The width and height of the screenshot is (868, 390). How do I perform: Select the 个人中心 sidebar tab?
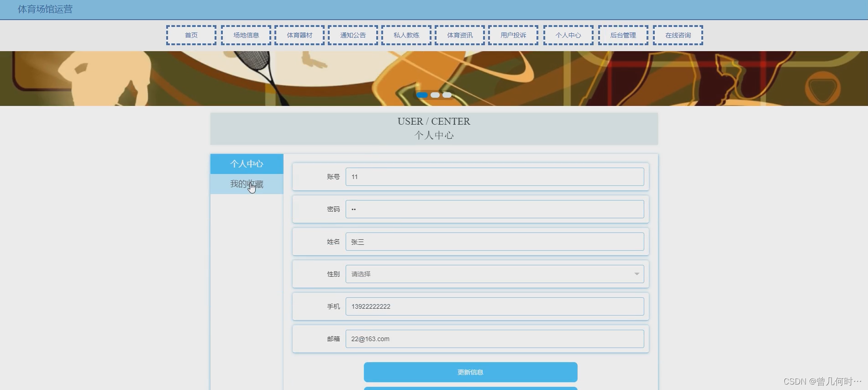247,164
